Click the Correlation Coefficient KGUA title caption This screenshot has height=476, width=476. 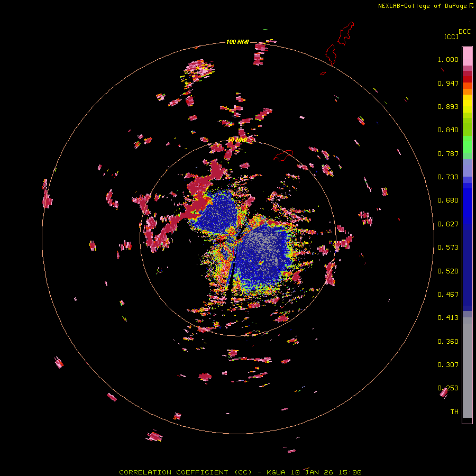pyautogui.click(x=240, y=472)
